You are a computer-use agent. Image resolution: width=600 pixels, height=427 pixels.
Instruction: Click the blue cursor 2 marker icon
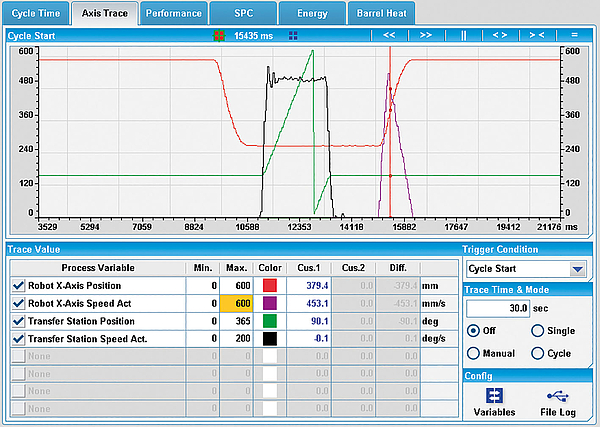click(293, 35)
